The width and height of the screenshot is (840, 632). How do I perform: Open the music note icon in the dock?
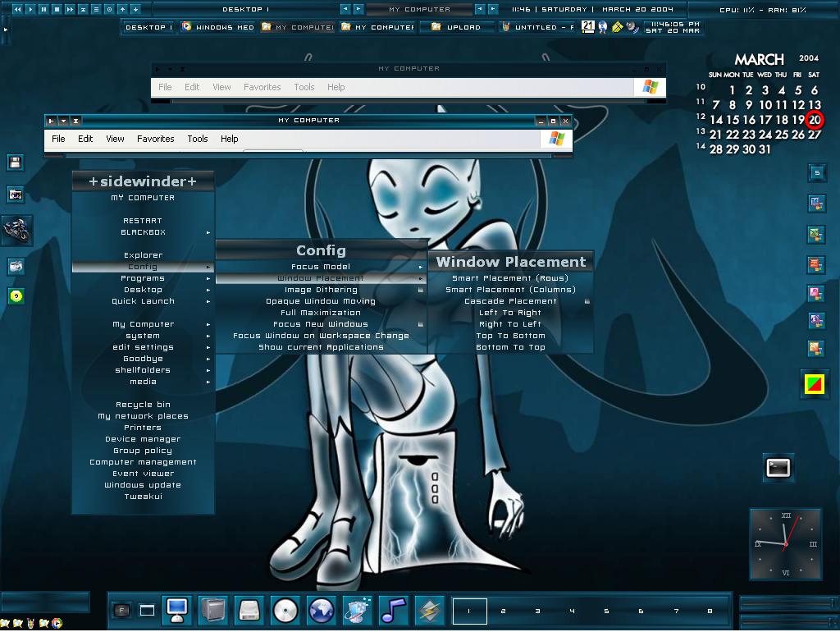pyautogui.click(x=393, y=610)
